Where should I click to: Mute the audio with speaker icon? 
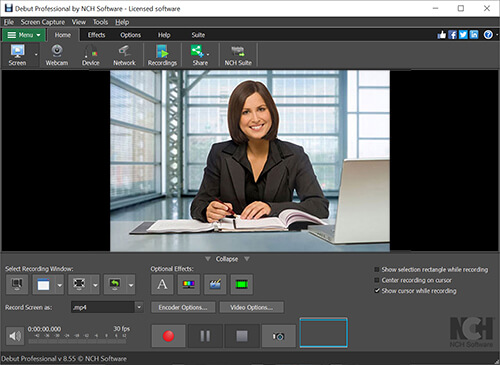(15, 336)
